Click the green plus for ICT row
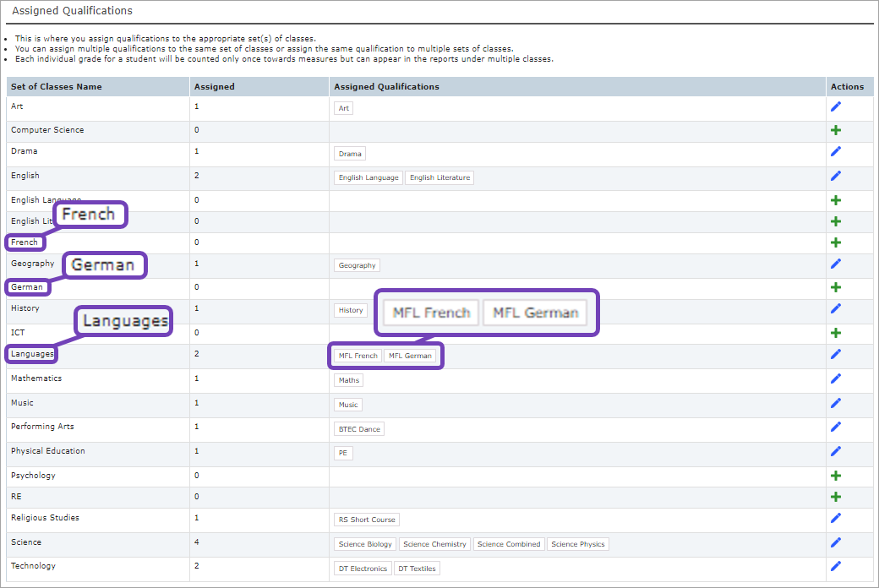Screen dimensions: 879x588 [836, 333]
